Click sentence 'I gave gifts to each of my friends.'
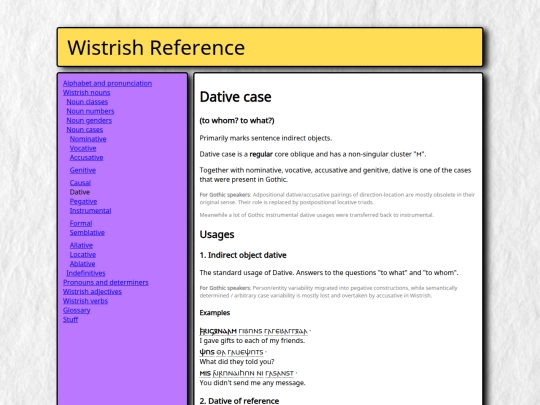Image resolution: width=540 pixels, height=405 pixels. coord(252,341)
